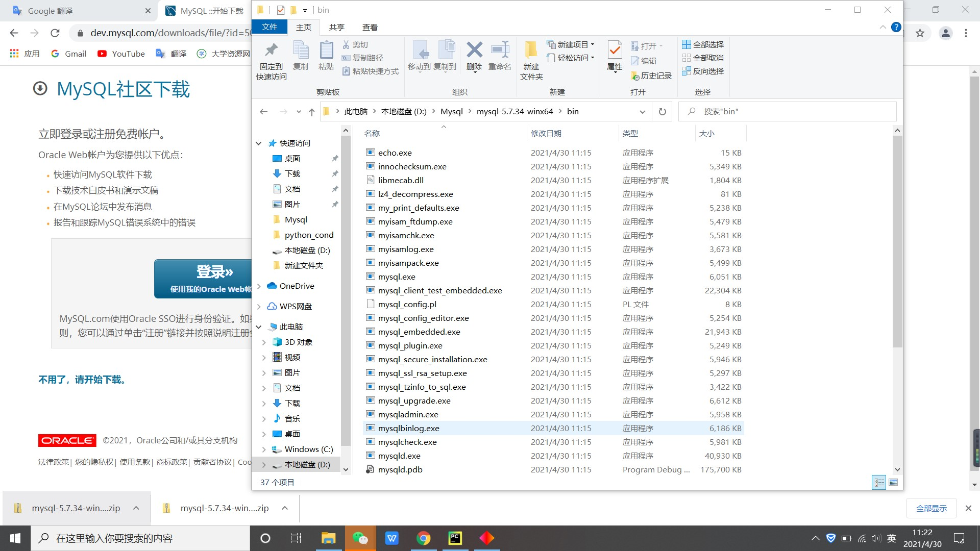This screenshot has width=980, height=551.
Task: Click Copy To ribbon icon
Action: click(445, 56)
